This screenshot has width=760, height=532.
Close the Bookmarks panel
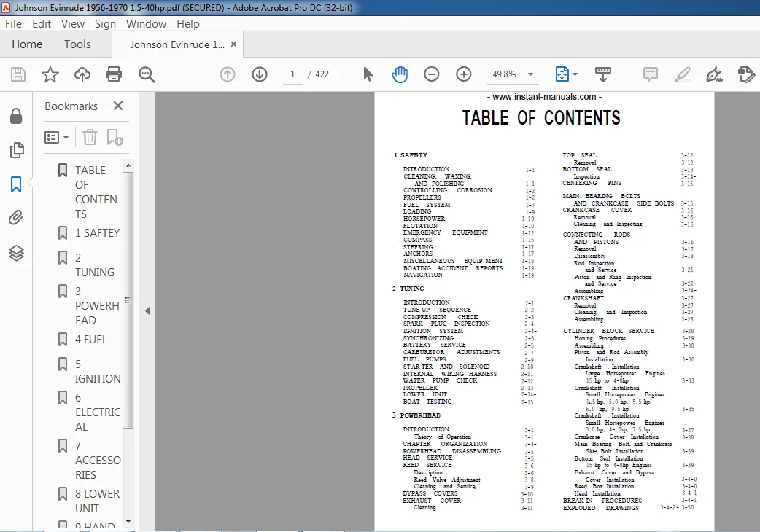pos(117,106)
